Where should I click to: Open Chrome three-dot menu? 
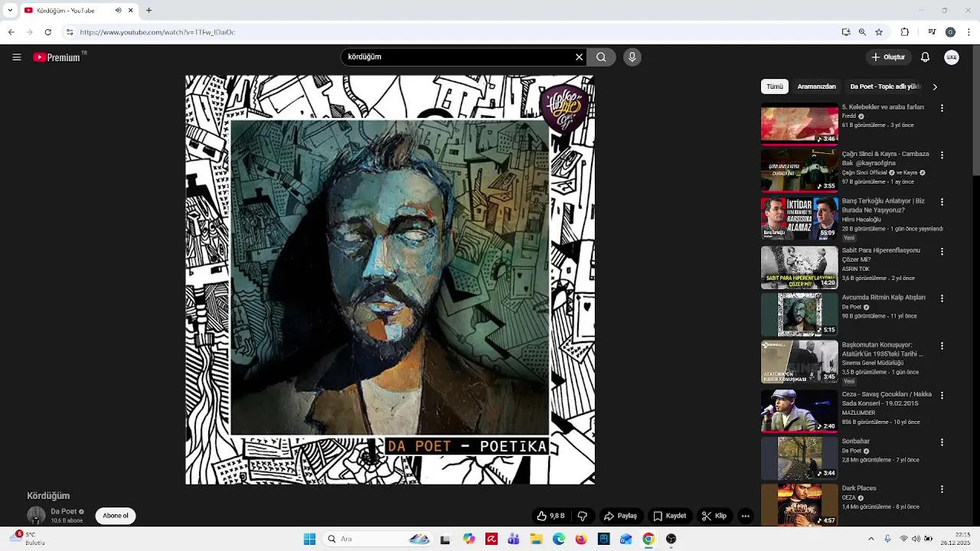(x=969, y=32)
